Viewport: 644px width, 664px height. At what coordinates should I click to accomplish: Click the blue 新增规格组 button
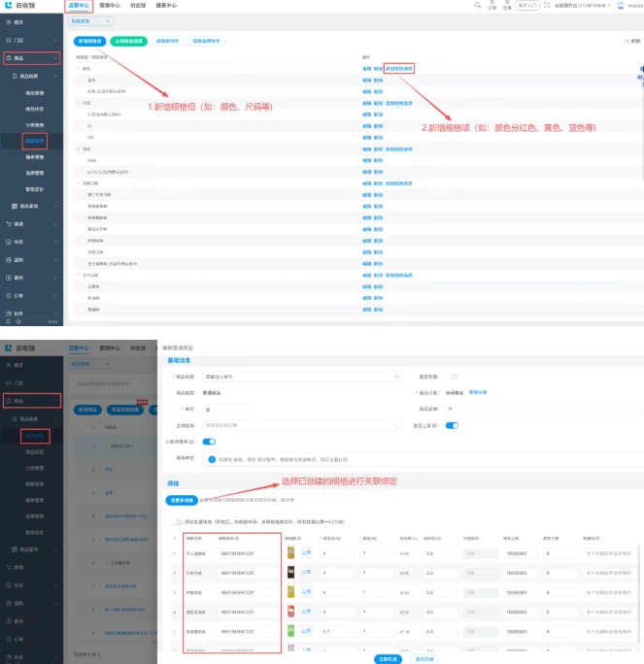89,41
